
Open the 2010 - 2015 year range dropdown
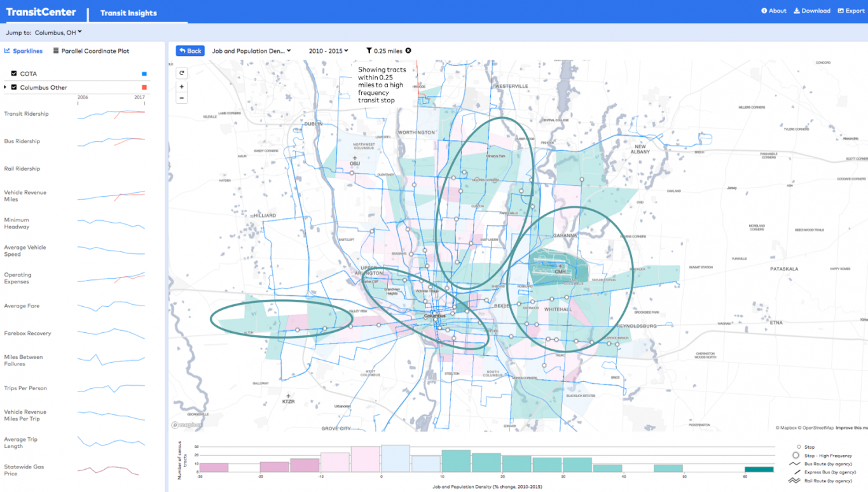pyautogui.click(x=329, y=51)
